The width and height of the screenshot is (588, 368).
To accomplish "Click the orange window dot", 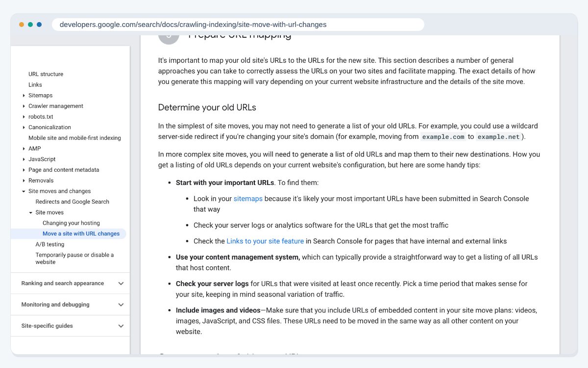I will pos(22,25).
